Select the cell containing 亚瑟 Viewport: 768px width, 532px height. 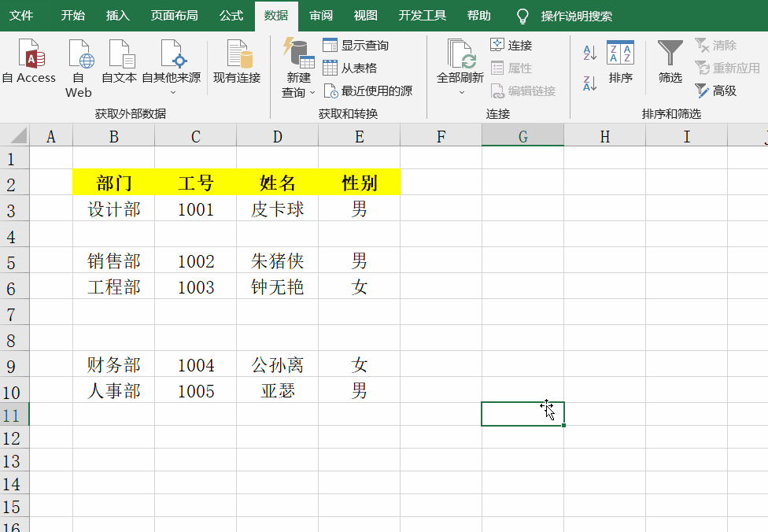point(277,390)
